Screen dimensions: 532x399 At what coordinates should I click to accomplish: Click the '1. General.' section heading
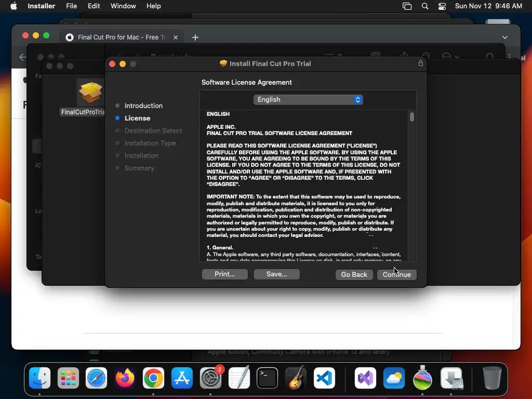[220, 248]
